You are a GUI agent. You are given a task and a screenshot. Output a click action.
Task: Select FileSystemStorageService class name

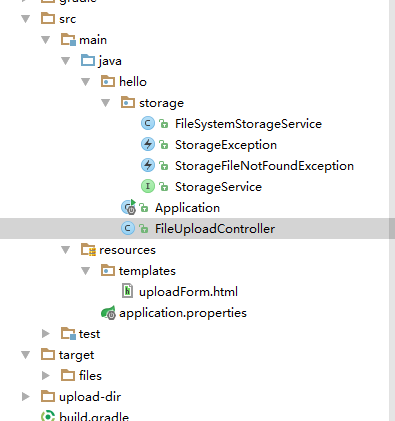(248, 124)
